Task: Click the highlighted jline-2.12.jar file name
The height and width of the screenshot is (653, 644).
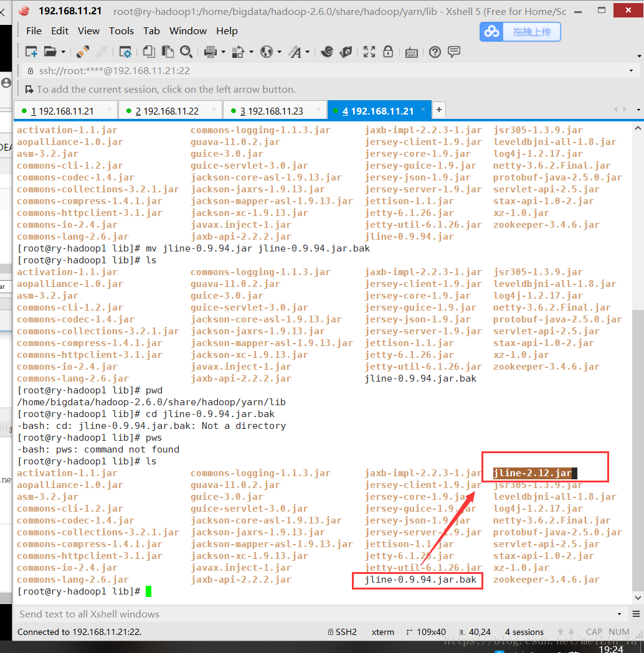Action: pyautogui.click(x=533, y=473)
